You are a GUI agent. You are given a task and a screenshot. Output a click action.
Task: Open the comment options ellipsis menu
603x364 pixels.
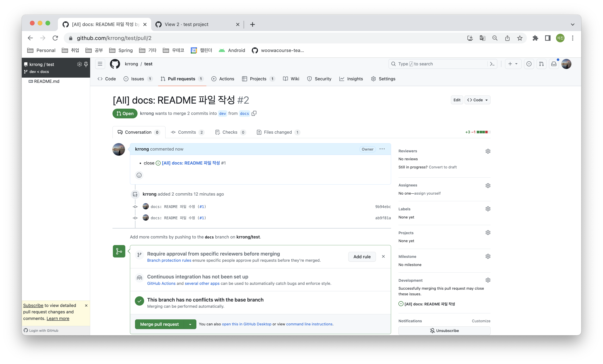[x=382, y=149]
